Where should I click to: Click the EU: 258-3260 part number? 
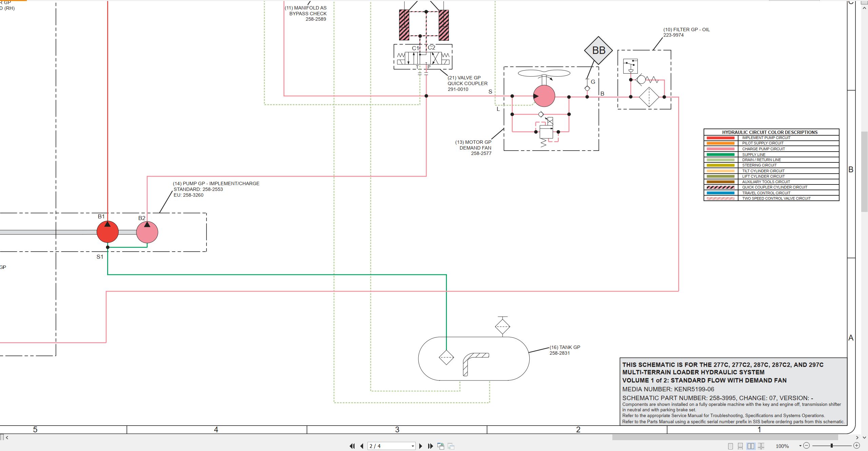click(x=189, y=195)
